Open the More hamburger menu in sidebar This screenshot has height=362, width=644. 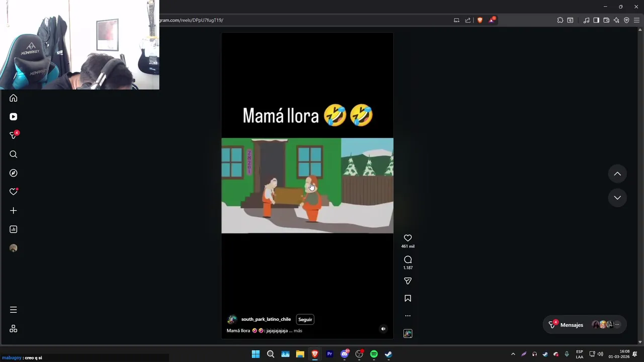point(14,310)
